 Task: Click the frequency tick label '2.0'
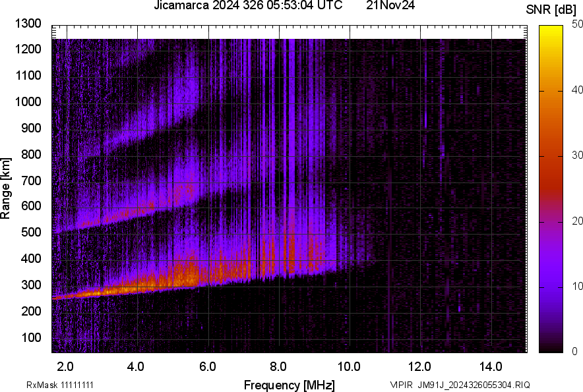[65, 367]
